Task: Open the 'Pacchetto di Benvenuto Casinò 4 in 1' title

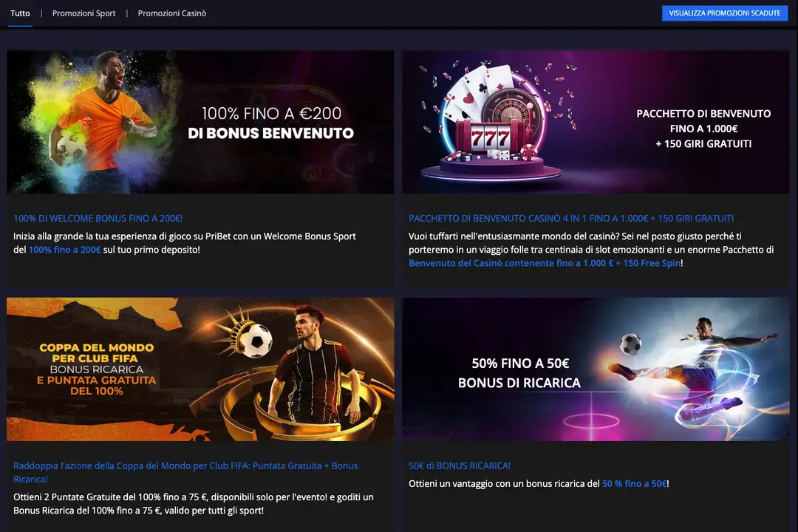Action: (x=570, y=219)
